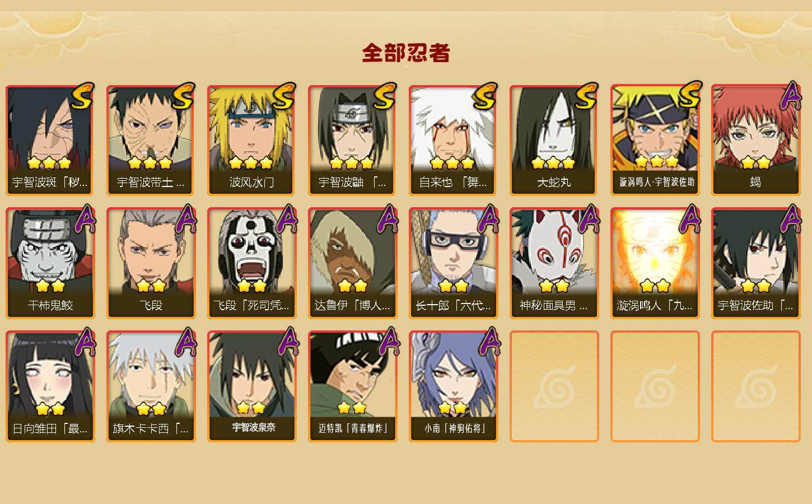Select the 波风水门 ninja card
This screenshot has height=504, width=812.
coord(251,140)
